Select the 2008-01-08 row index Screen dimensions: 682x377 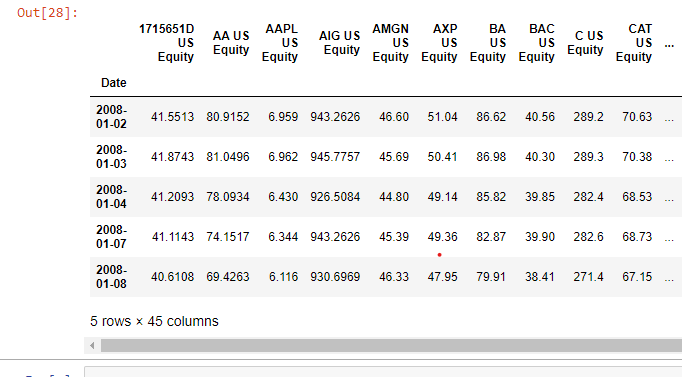(111, 277)
